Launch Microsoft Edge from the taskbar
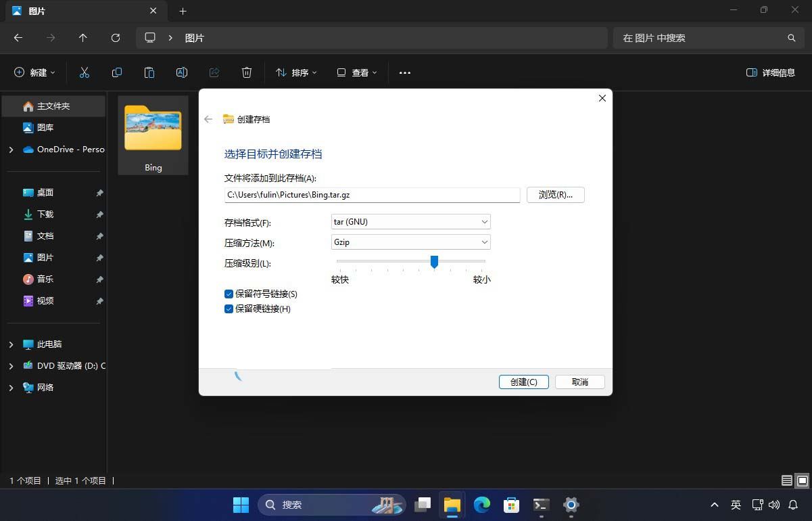Screen dimensions: 812x521 pyautogui.click(x=482, y=505)
